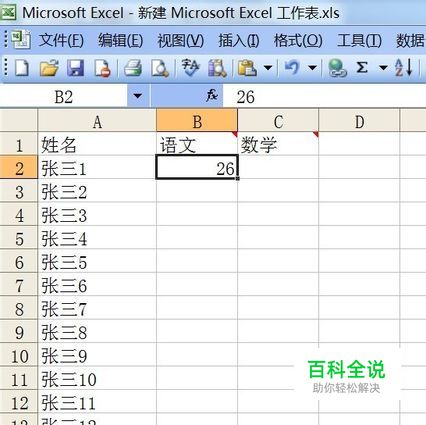Click the Print Preview magnifier icon

[160, 68]
